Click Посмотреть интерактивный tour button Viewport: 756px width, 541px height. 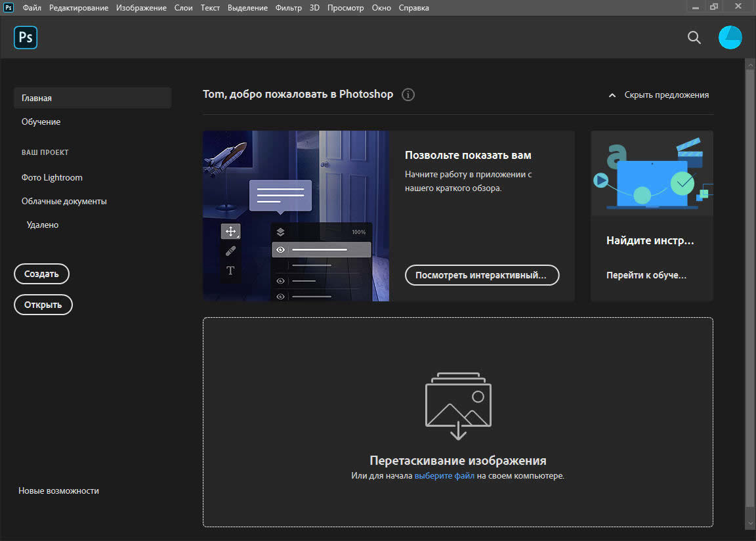(482, 275)
